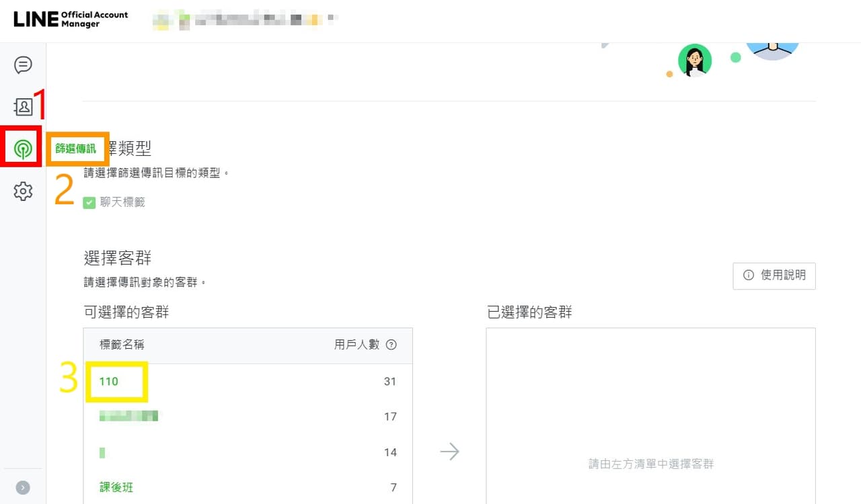Select the 110 tag
The image size is (861, 504).
tap(109, 382)
